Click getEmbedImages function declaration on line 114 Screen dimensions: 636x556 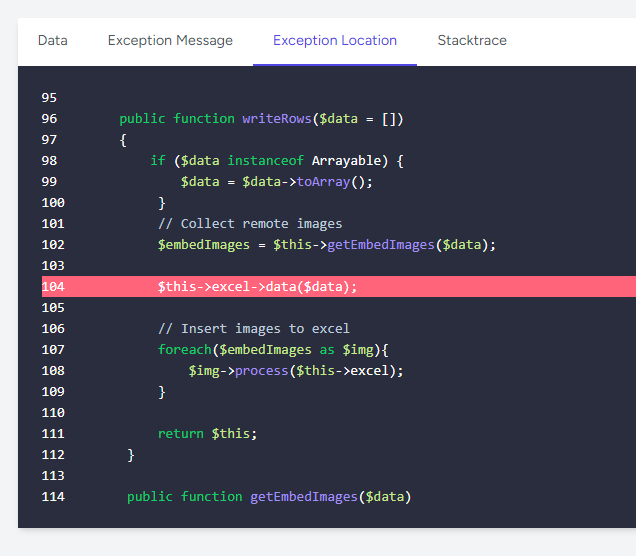click(304, 497)
